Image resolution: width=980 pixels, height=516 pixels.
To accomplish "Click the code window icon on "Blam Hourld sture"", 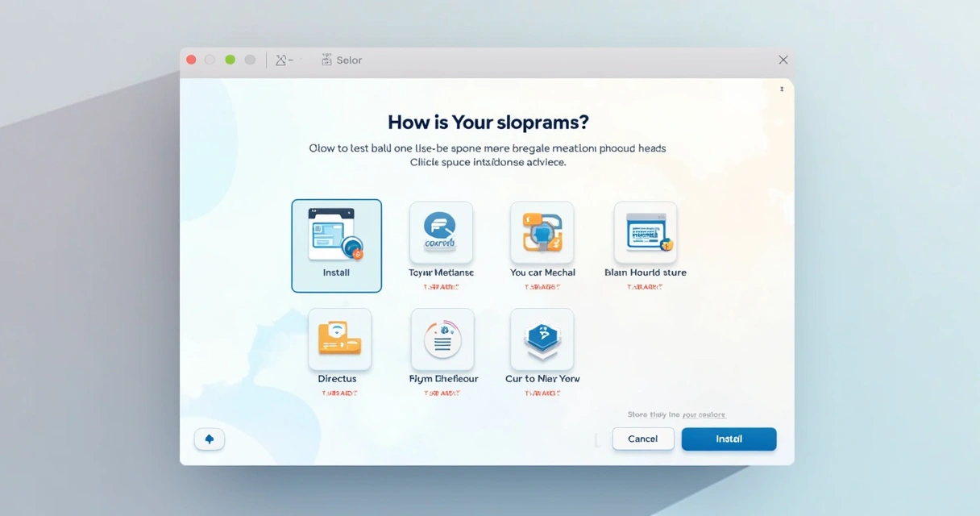I will (x=644, y=232).
